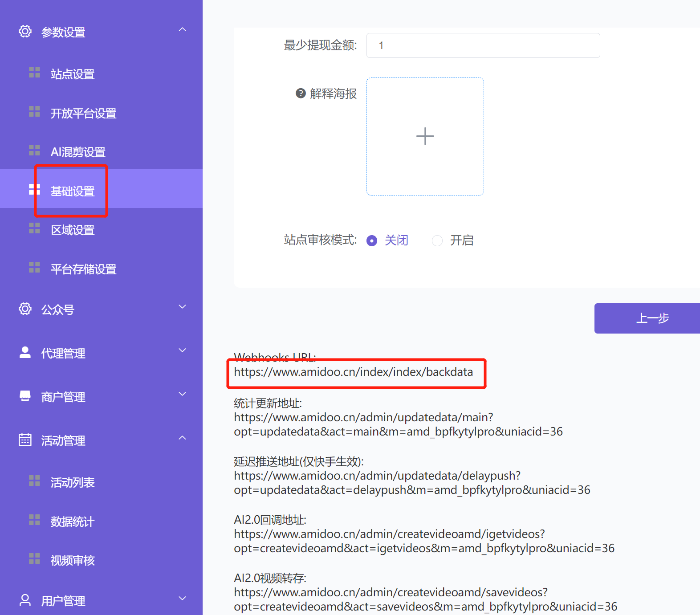Click the user outline icon beside 用户管理
700x615 pixels.
[25, 600]
